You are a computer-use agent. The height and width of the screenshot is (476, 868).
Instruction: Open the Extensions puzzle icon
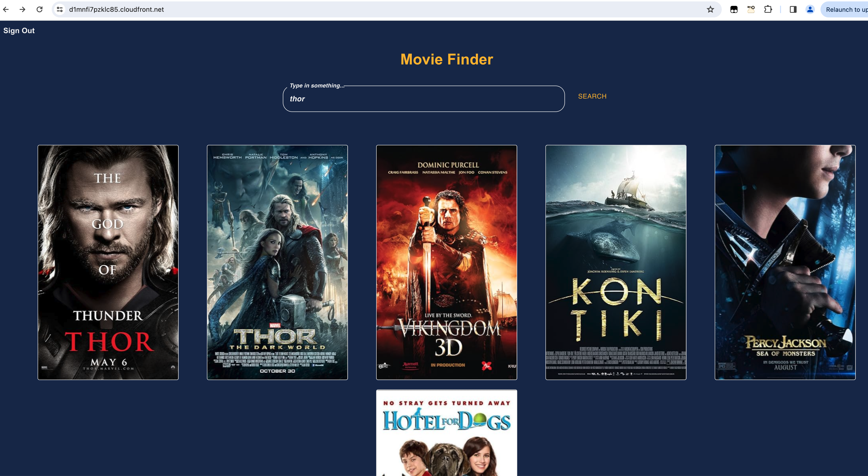pos(768,9)
